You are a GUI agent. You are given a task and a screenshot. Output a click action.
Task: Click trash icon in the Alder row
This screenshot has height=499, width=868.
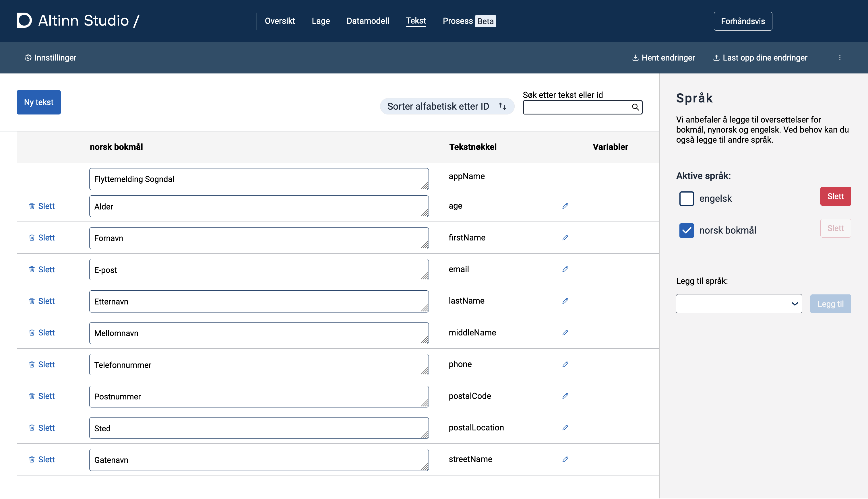pyautogui.click(x=32, y=206)
